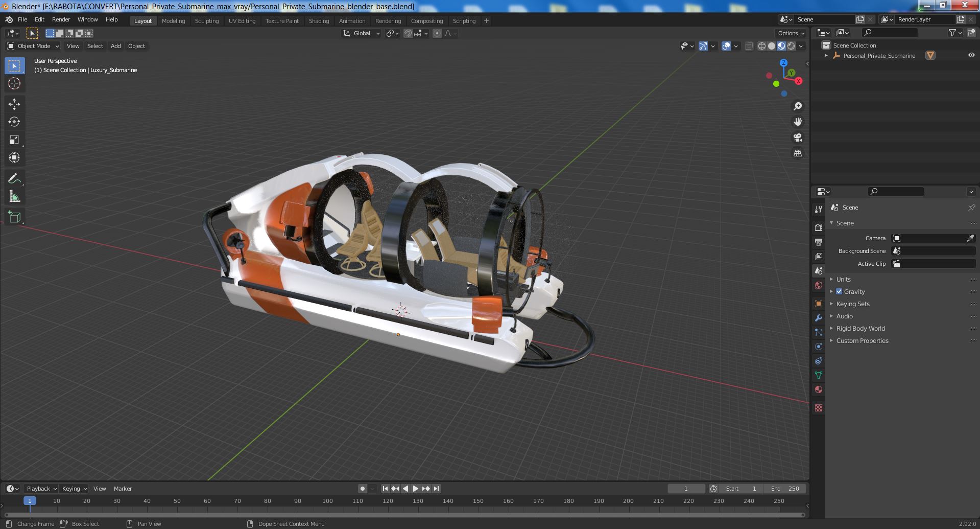Click the Cursor tool icon
The image size is (980, 529).
coord(14,83)
